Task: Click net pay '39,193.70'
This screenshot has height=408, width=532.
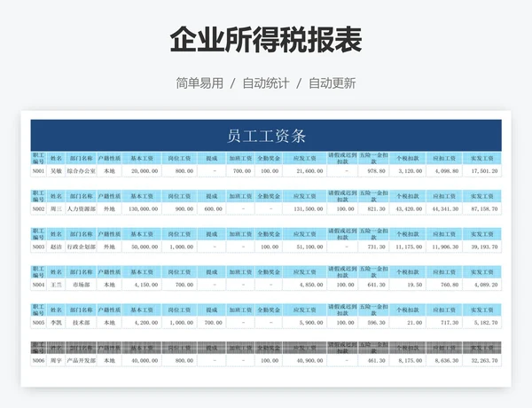Action: click(x=484, y=247)
